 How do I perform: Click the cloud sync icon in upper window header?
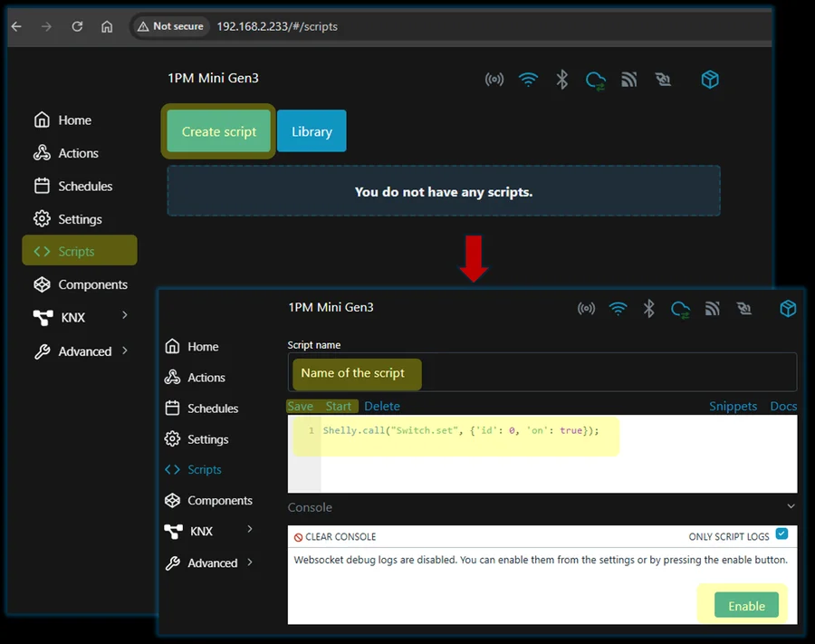click(595, 80)
